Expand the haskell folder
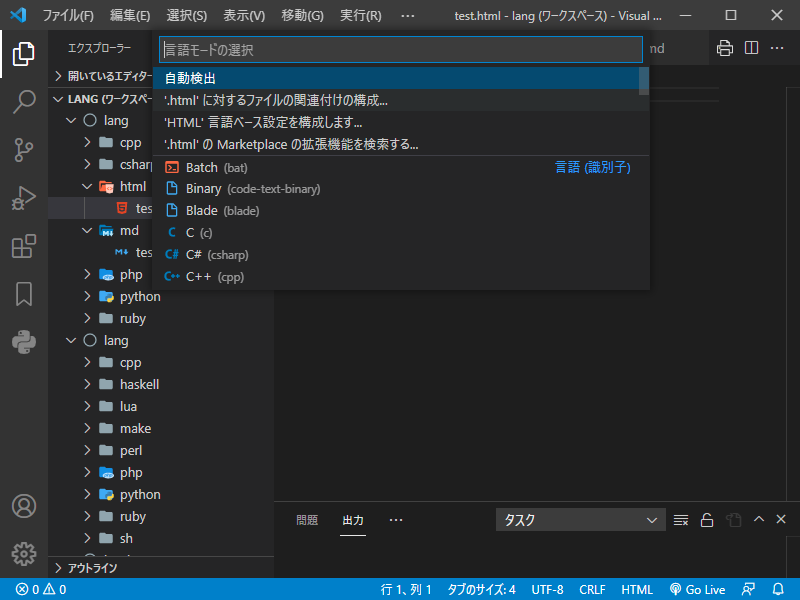800x600 pixels. (x=161, y=384)
